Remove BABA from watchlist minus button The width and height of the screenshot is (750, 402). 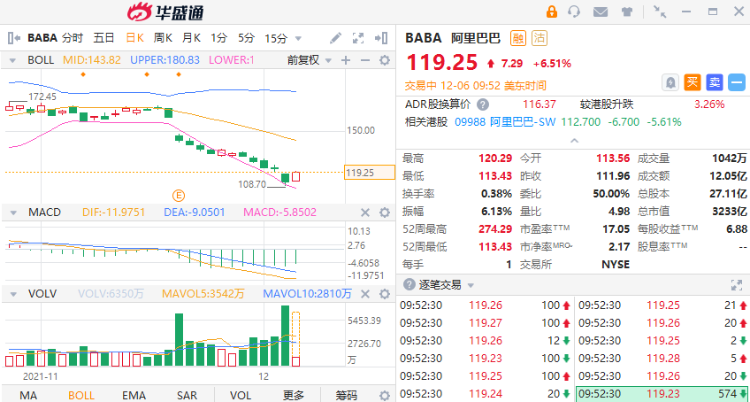(x=737, y=82)
